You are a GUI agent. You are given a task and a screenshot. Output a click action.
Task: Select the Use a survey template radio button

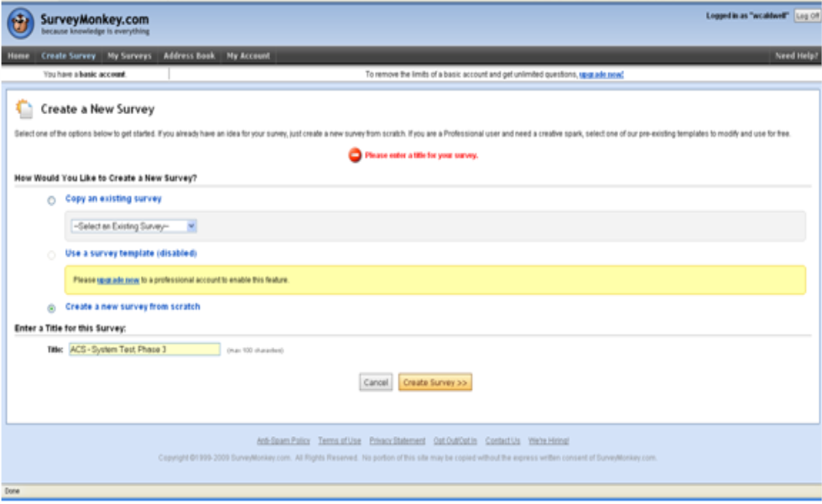(52, 254)
